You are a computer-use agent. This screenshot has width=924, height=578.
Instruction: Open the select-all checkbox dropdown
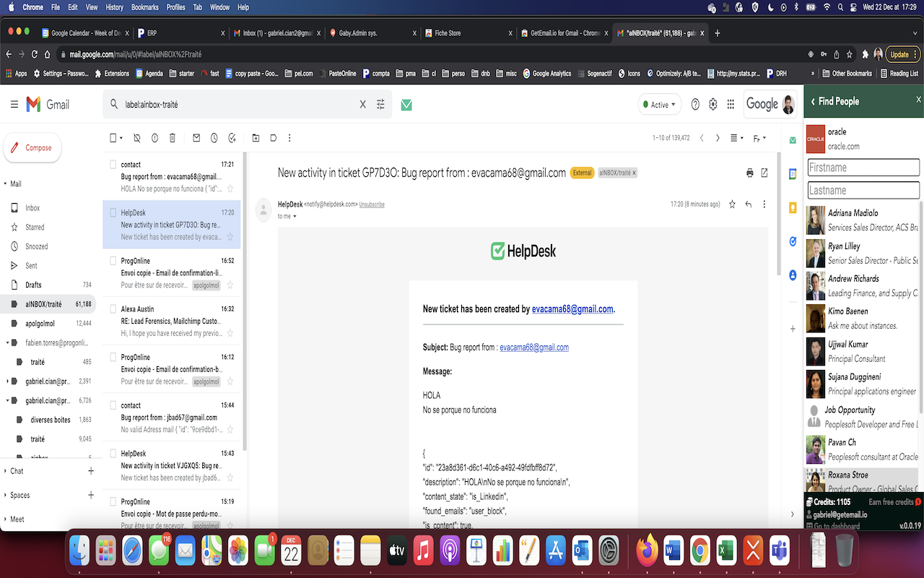tap(121, 138)
